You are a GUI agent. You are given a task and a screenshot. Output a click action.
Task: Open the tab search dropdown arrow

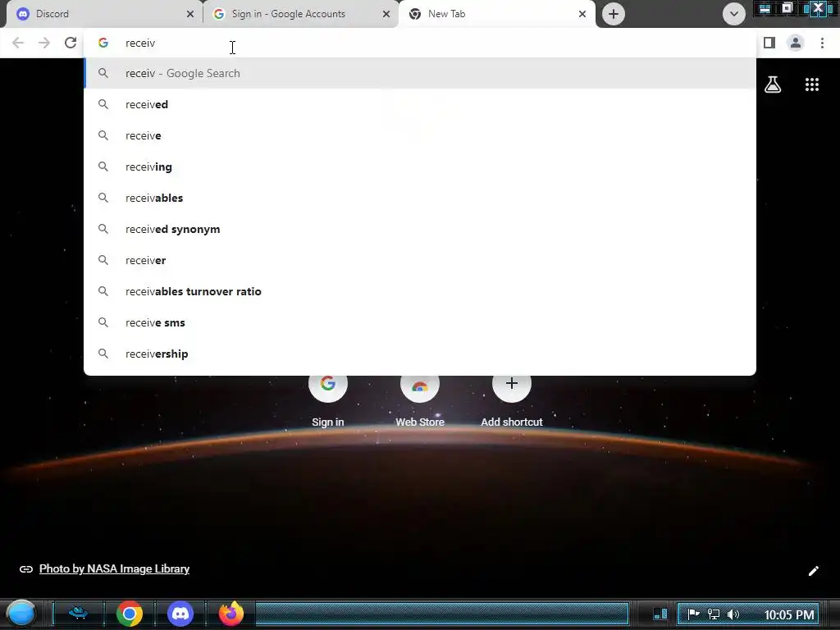tap(734, 14)
